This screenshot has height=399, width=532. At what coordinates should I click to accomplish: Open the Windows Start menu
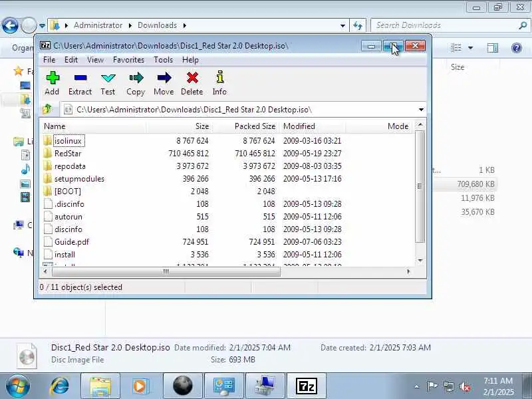click(x=18, y=386)
